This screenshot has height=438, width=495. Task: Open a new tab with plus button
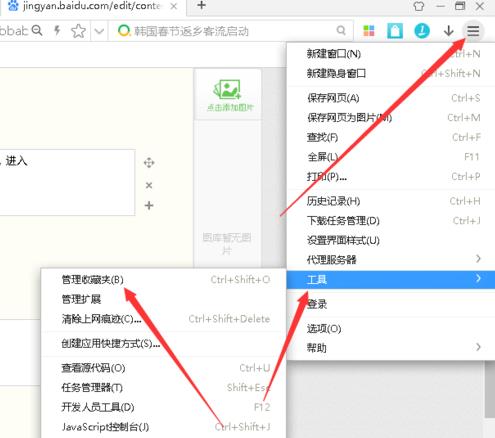(201, 5)
